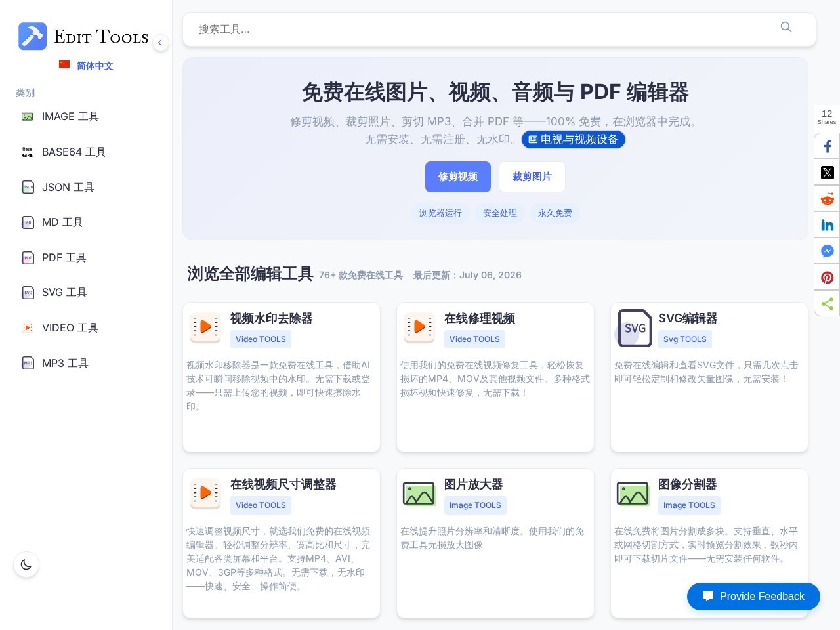
Task: Click the 裁剪图片 button
Action: 532,177
